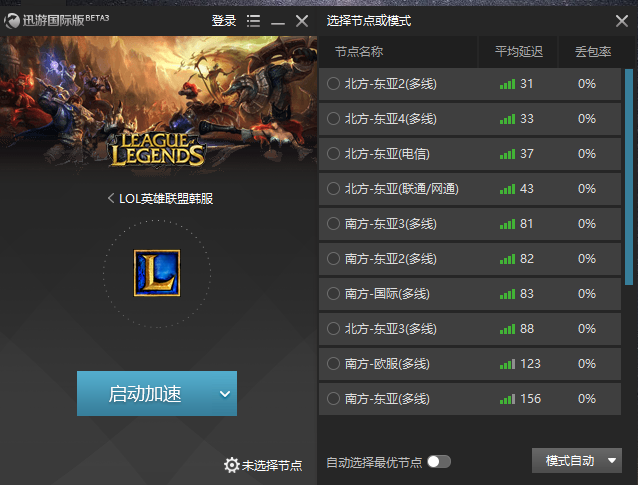Image resolution: width=638 pixels, height=485 pixels.
Task: Click the Xunyou logo icon in title bar
Action: pyautogui.click(x=12, y=21)
